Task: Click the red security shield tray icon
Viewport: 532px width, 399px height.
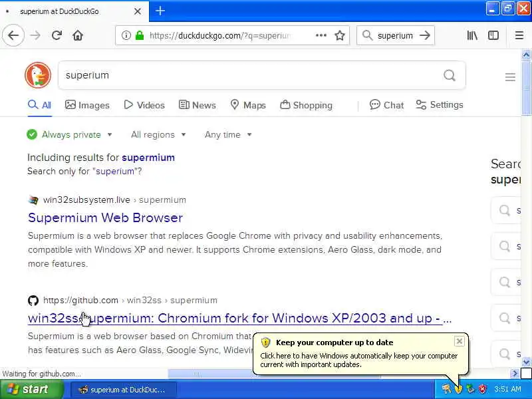Action: point(482,389)
